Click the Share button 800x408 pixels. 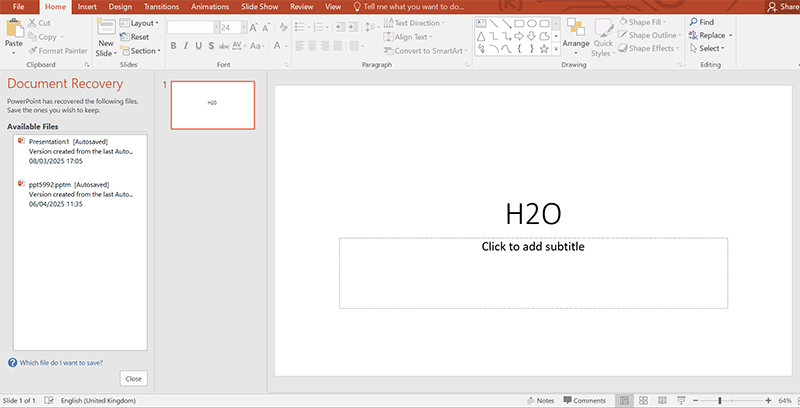tap(783, 7)
